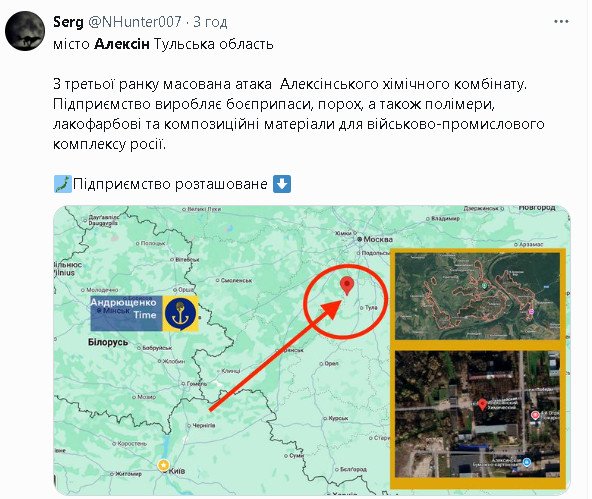Click the map of Japan emoji

62,184
